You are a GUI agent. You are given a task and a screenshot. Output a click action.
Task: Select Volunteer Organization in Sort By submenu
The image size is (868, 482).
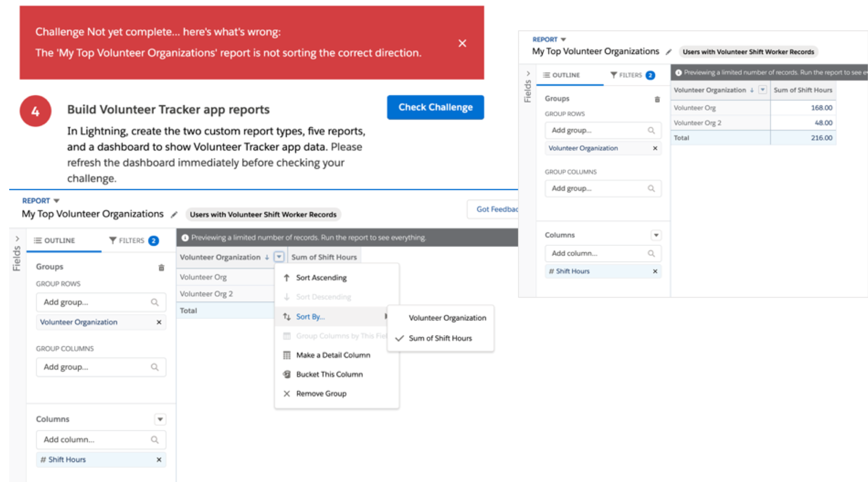447,318
